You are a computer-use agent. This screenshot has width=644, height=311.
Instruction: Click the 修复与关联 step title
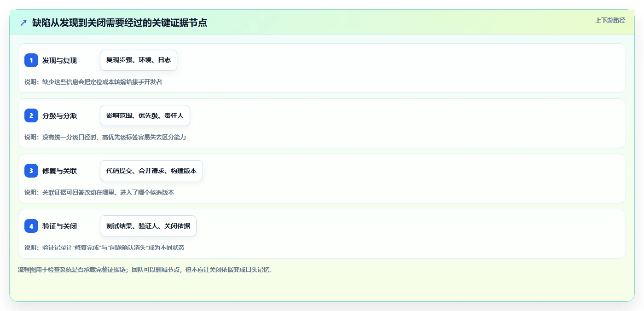tap(59, 171)
